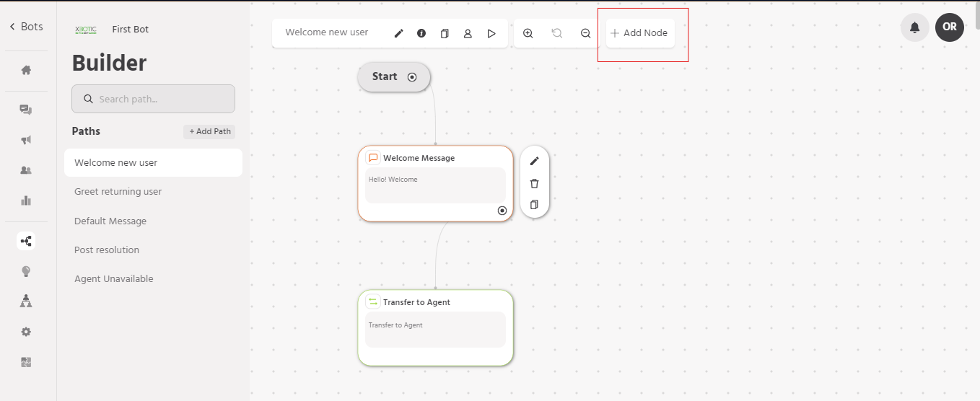Click the Add Node button
Viewport: 980px width, 401px height.
click(x=640, y=33)
